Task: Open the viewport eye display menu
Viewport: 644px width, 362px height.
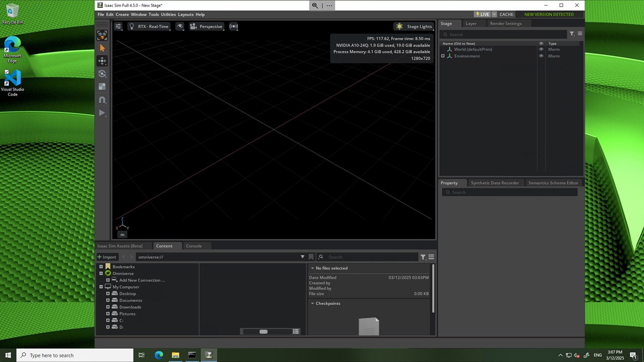Action: [180, 27]
